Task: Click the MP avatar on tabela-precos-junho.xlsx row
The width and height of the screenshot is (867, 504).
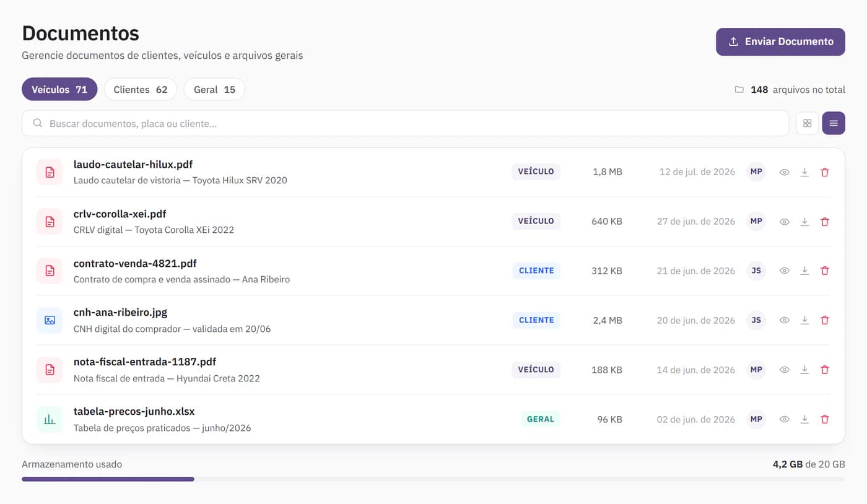Action: coord(756,419)
